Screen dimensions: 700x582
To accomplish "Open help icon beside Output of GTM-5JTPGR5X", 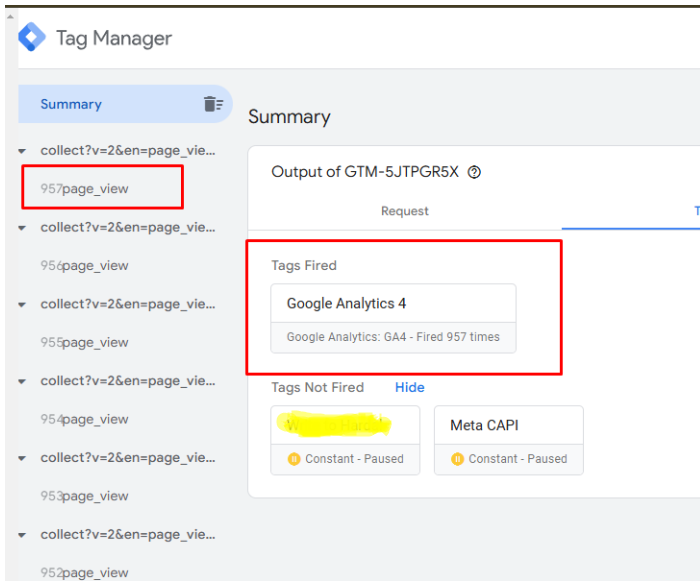I will pos(474,172).
